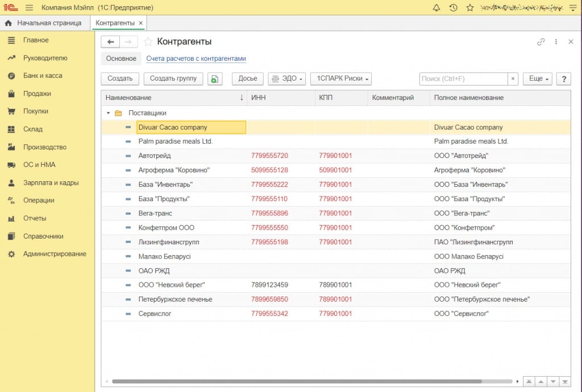Open the Банк и касса section
Image resolution: width=582 pixels, height=392 pixels.
(43, 76)
